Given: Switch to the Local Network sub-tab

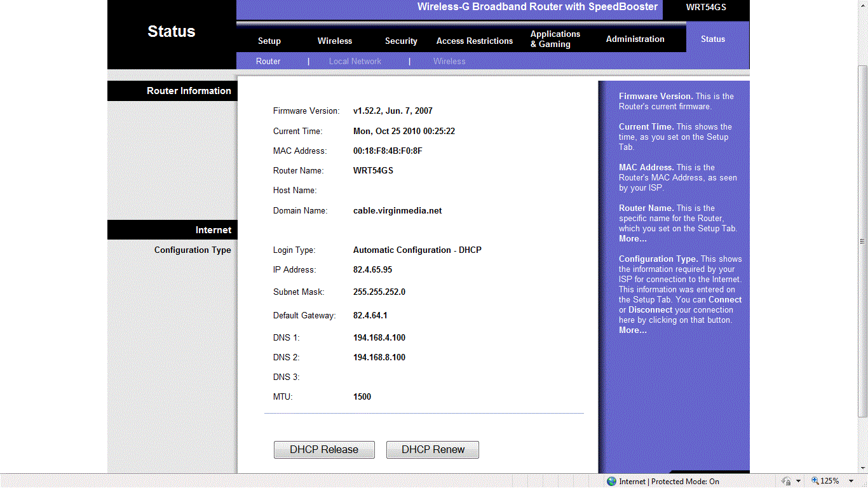Looking at the screenshot, I should pyautogui.click(x=355, y=61).
